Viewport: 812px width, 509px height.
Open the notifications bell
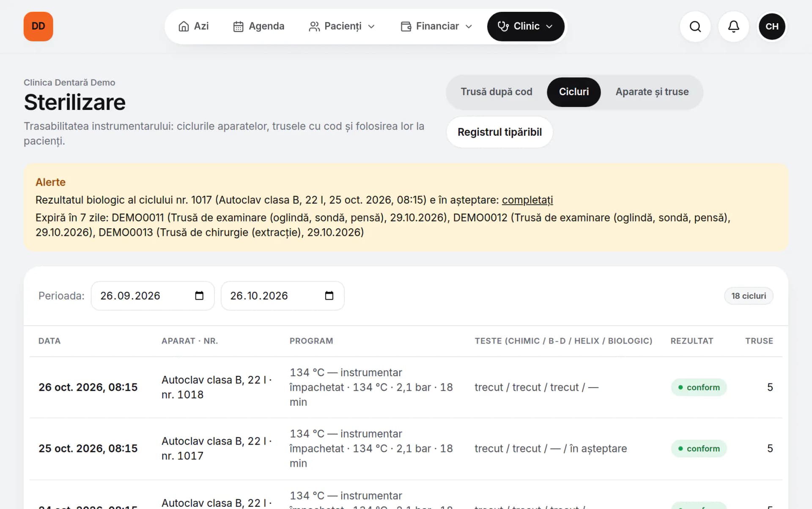[x=733, y=27]
